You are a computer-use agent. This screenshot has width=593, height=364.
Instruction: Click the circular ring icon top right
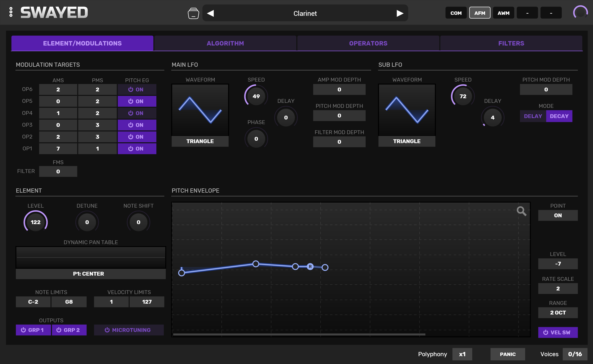click(580, 12)
